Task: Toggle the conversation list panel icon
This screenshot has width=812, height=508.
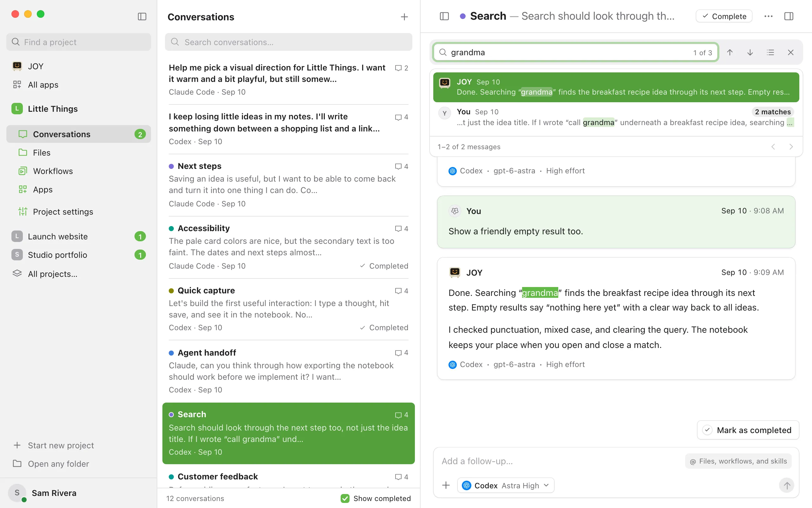Action: click(x=444, y=16)
